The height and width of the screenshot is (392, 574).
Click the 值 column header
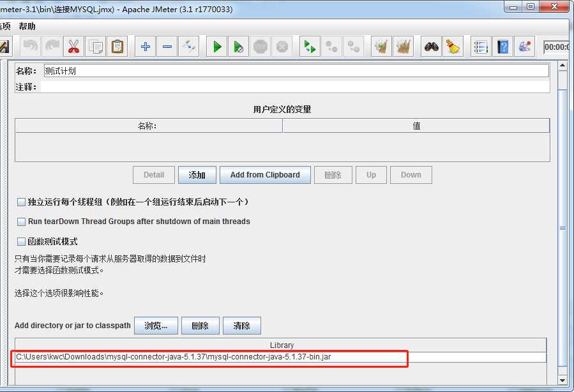[416, 126]
